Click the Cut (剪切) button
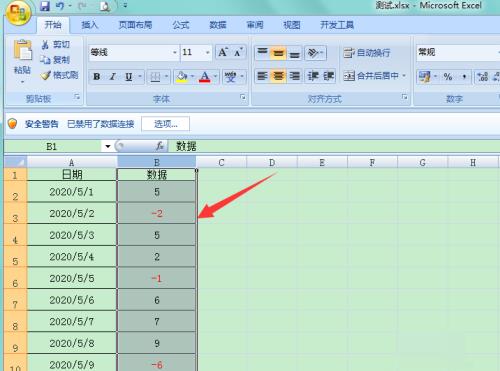 pyautogui.click(x=56, y=44)
